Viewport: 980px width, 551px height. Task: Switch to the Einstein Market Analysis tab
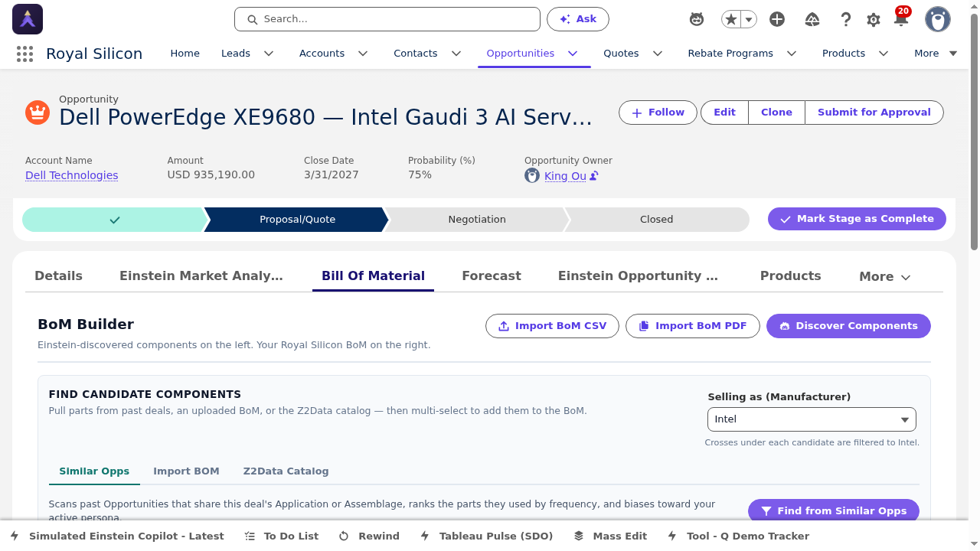coord(201,276)
